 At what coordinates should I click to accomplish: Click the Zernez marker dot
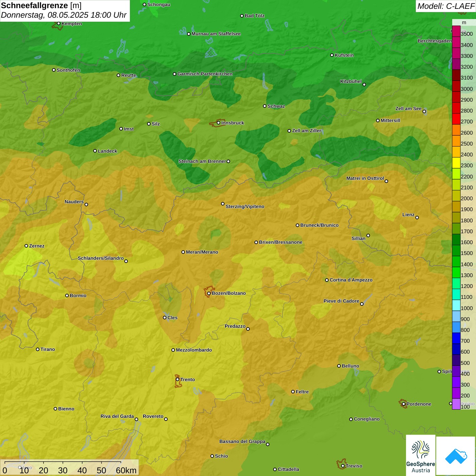click(26, 245)
